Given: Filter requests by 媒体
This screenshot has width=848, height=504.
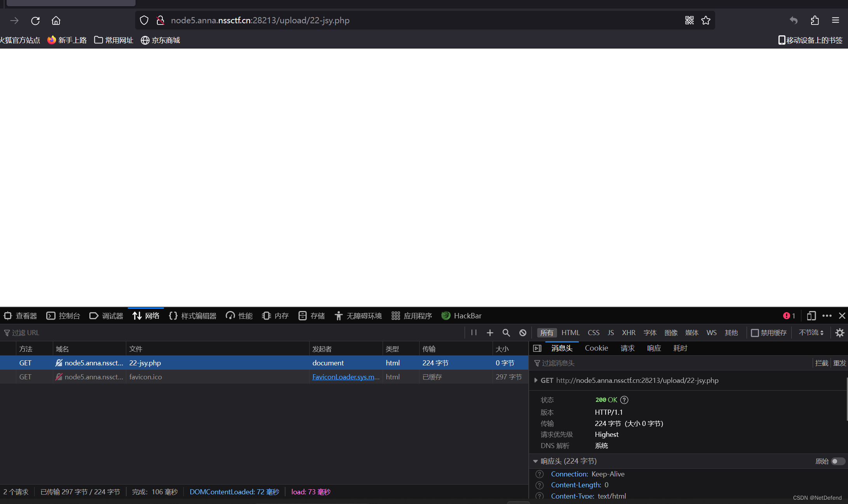Looking at the screenshot, I should click(692, 333).
